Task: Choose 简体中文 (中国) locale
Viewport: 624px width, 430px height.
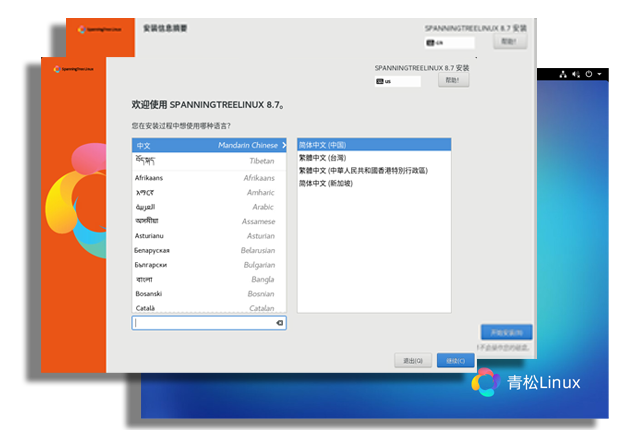Action: click(x=374, y=145)
